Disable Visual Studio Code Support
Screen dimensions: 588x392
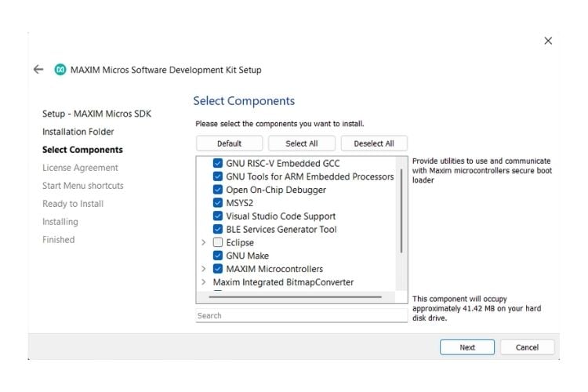pyautogui.click(x=217, y=216)
